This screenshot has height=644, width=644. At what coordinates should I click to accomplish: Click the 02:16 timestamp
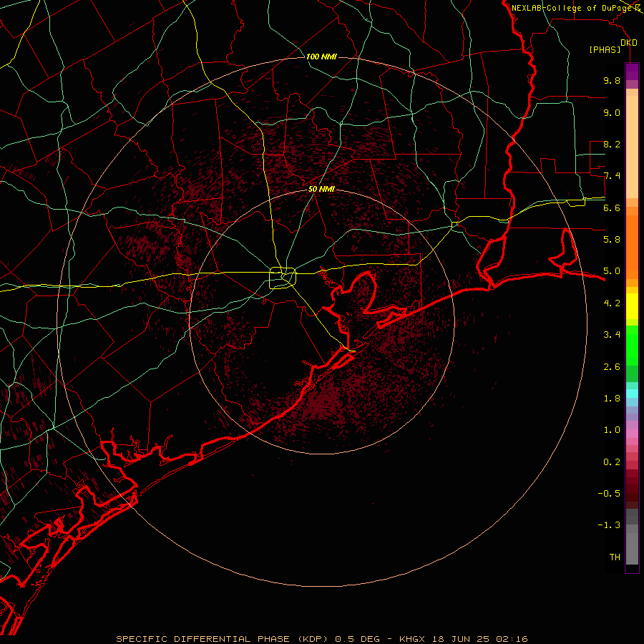(x=512, y=639)
